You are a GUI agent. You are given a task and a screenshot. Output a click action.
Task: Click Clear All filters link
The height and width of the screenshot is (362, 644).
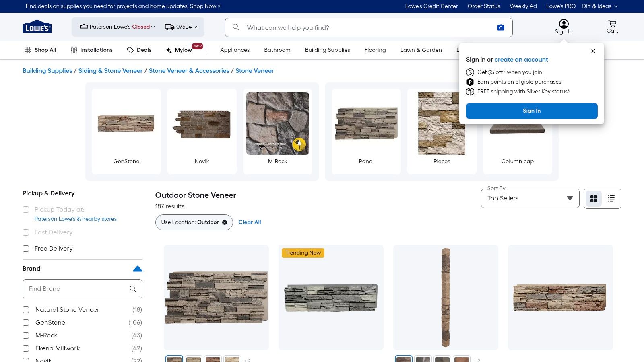[250, 222]
